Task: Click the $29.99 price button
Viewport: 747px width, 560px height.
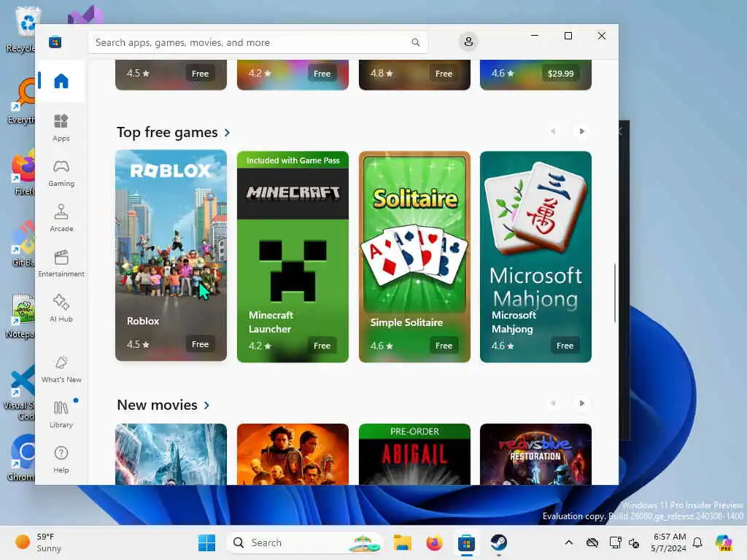Action: pos(561,74)
